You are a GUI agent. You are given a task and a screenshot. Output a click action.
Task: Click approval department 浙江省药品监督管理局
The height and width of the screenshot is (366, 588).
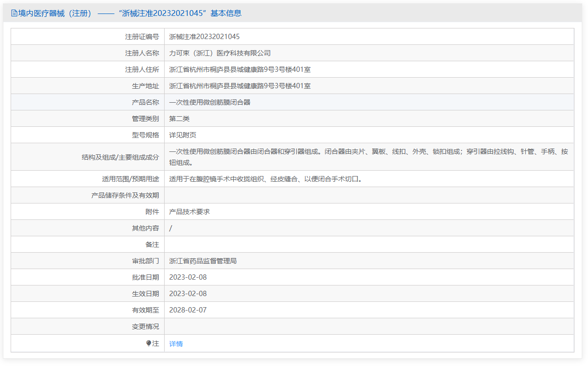pyautogui.click(x=203, y=261)
